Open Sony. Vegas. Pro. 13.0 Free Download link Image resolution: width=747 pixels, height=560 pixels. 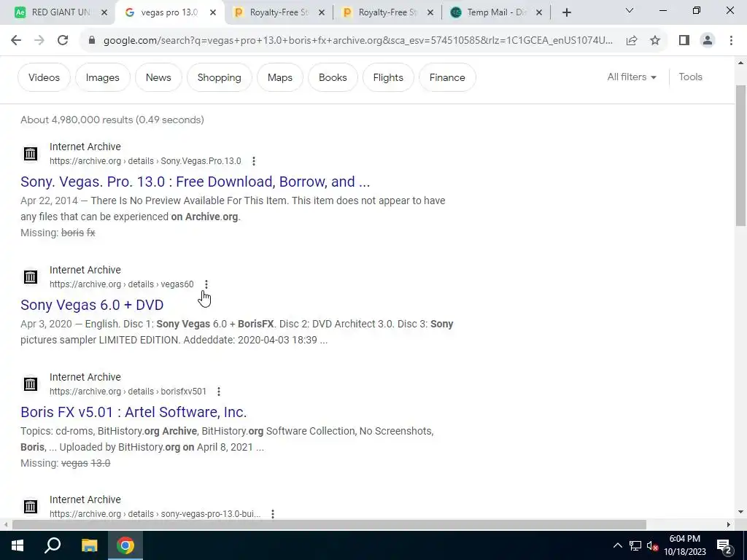click(195, 182)
